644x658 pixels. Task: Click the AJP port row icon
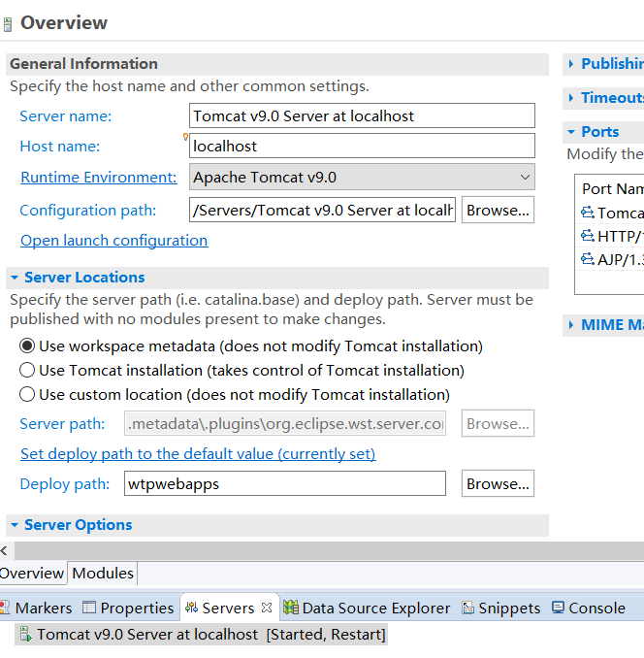(x=588, y=259)
